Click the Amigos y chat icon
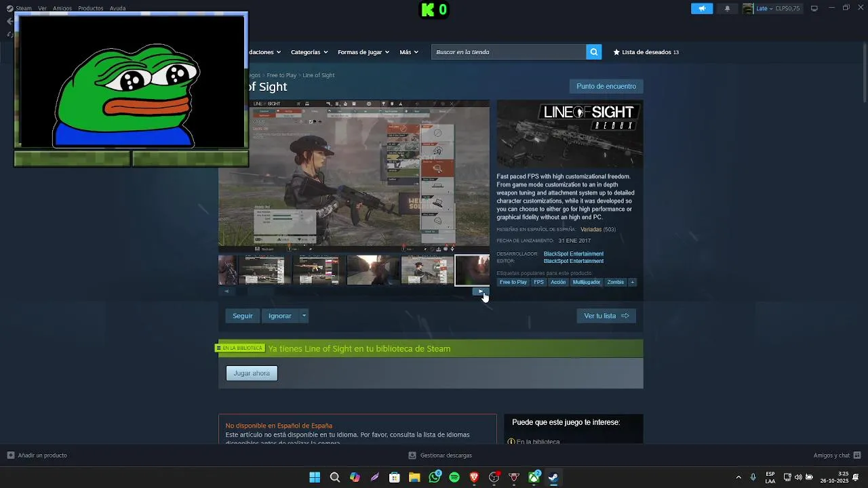Image resolution: width=868 pixels, height=488 pixels. click(x=857, y=455)
